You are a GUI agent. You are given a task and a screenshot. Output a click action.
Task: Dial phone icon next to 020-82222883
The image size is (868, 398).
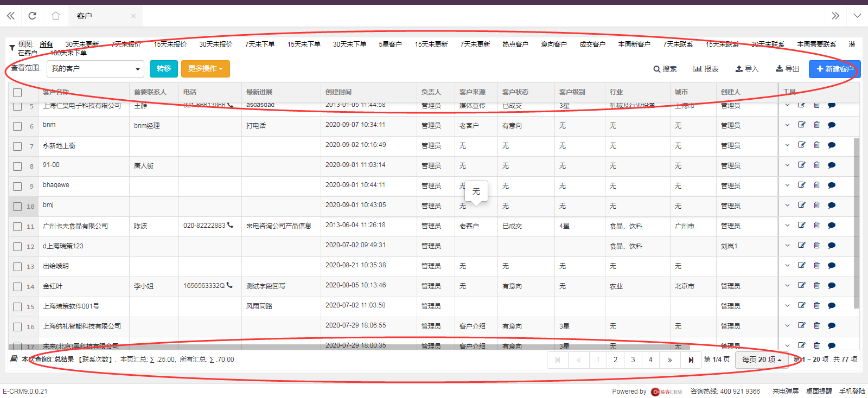(x=230, y=225)
